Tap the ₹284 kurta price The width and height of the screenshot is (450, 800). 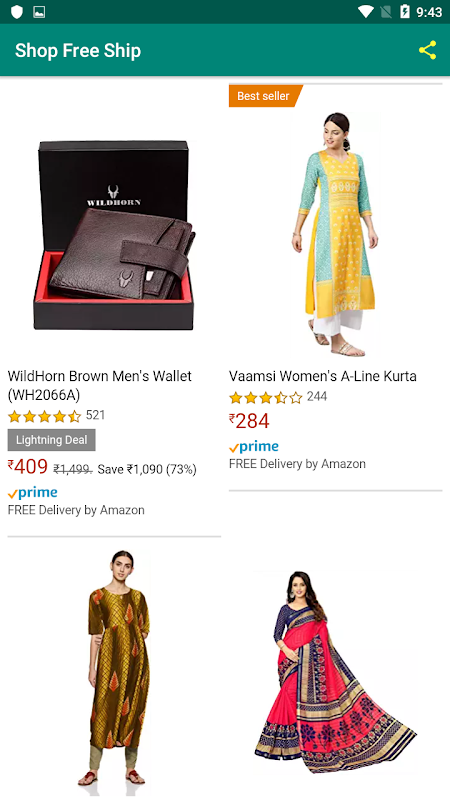pyautogui.click(x=249, y=421)
